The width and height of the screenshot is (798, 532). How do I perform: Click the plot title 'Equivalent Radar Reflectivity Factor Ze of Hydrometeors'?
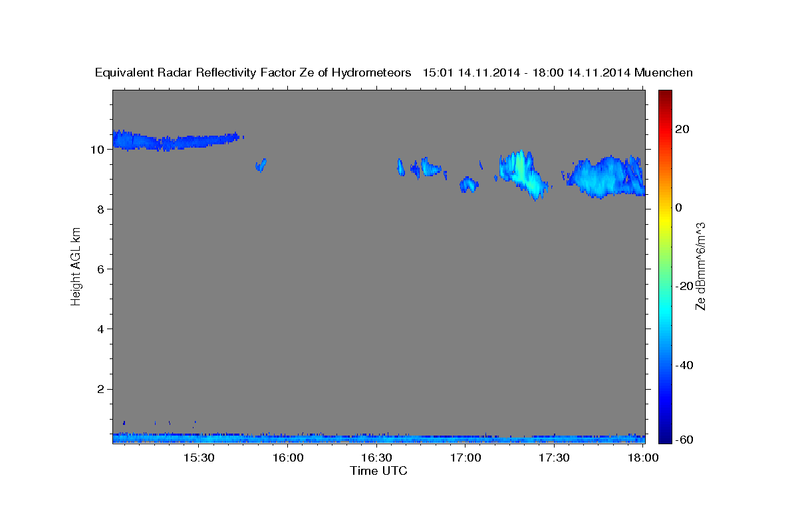pos(253,73)
